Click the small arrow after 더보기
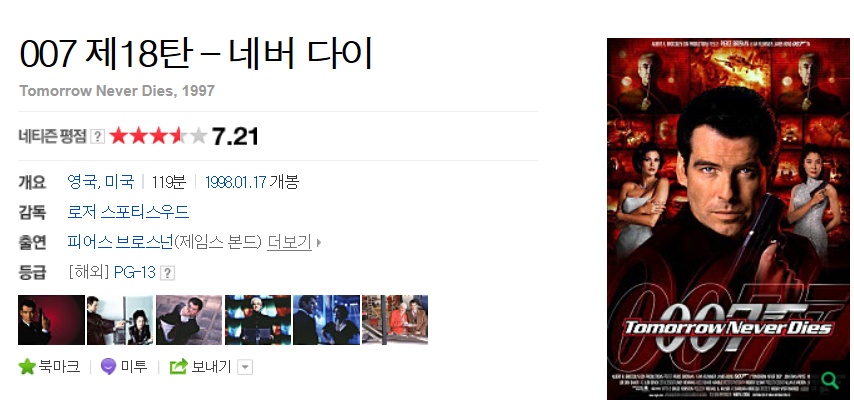Image resolution: width=854 pixels, height=407 pixels. coord(319,242)
